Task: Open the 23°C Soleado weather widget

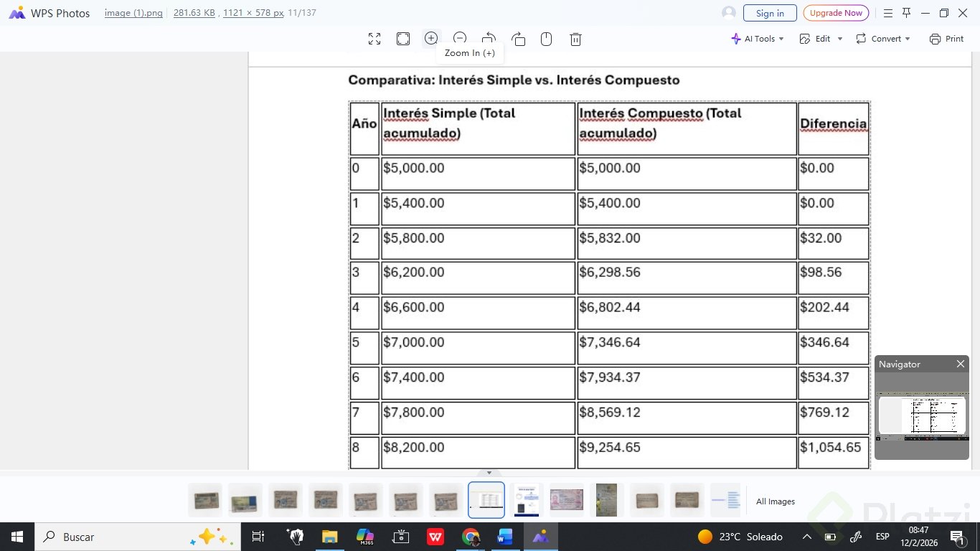Action: (x=740, y=537)
